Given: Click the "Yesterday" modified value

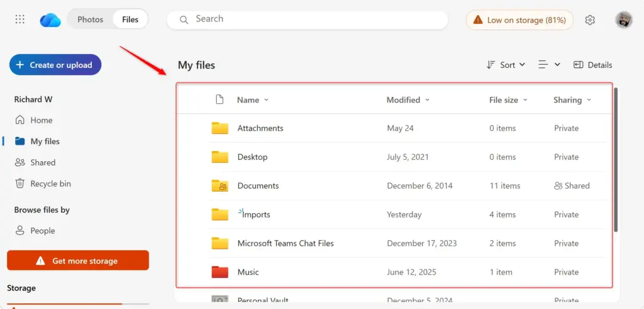Looking at the screenshot, I should point(404,215).
